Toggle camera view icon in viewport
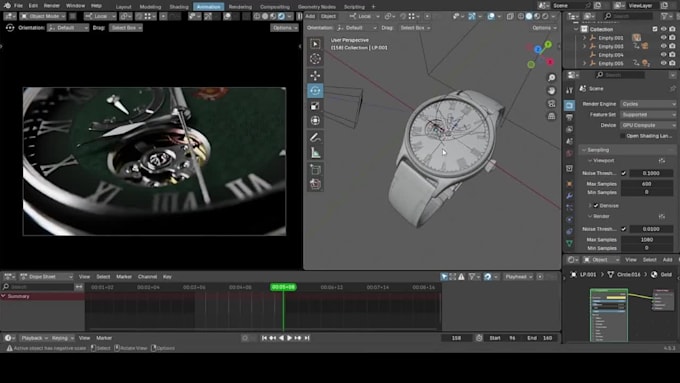The width and height of the screenshot is (680, 383). (x=551, y=103)
